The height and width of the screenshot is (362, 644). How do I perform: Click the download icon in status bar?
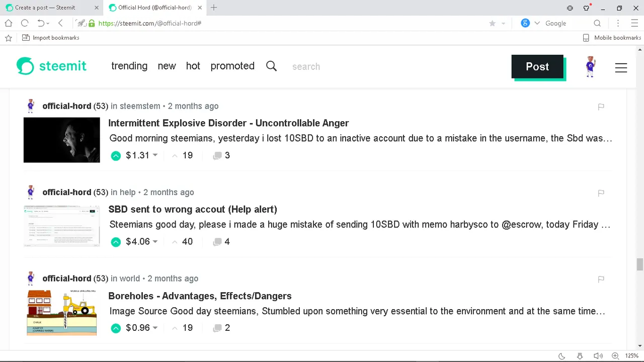pos(580,356)
